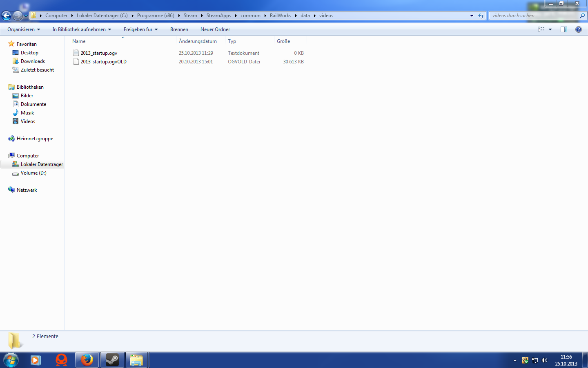Sort files by the Typ column
This screenshot has height=368, width=588.
click(x=249, y=41)
